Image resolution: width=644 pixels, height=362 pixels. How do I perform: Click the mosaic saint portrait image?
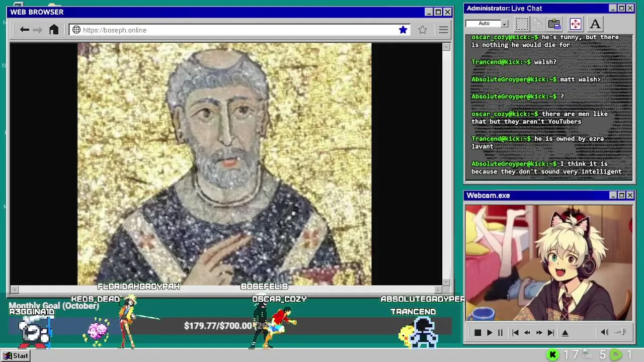(x=224, y=164)
